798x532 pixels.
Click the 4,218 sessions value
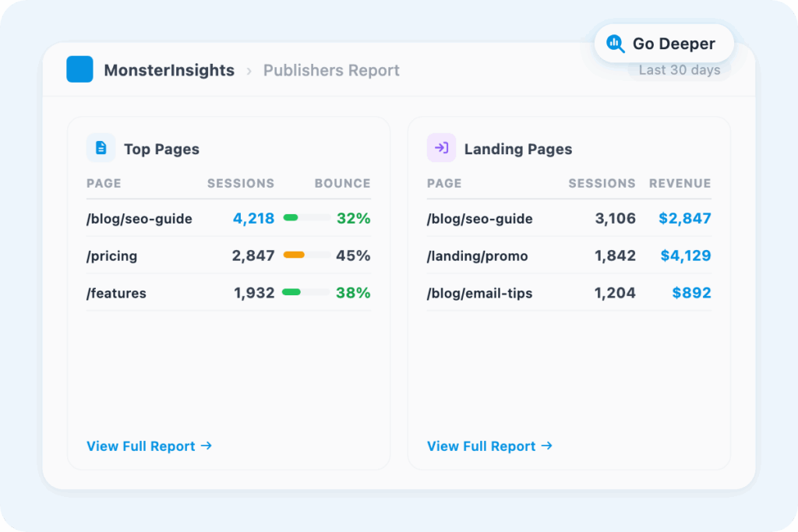[253, 218]
